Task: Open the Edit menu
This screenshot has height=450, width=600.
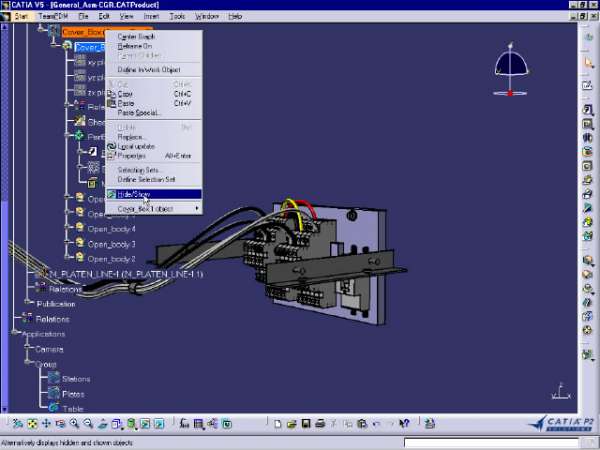Action: (104, 16)
